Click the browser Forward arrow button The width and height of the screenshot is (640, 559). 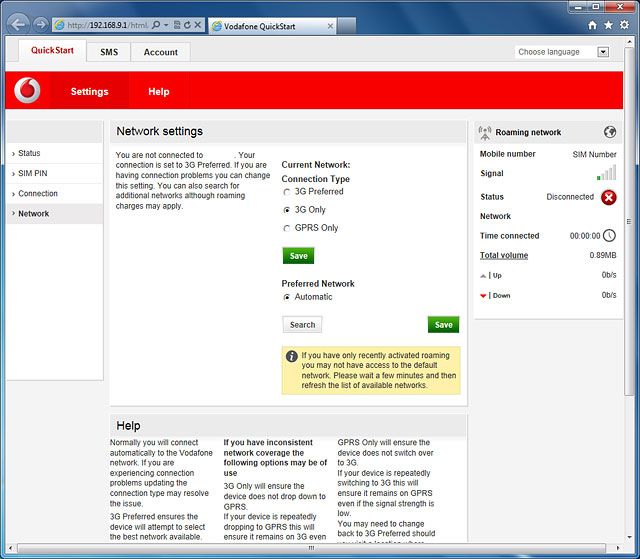[x=40, y=25]
